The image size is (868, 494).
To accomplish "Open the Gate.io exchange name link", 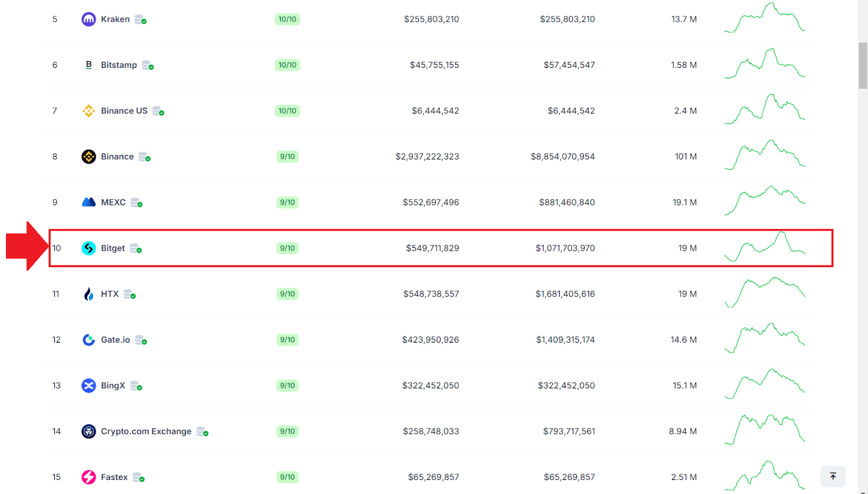I will click(x=115, y=340).
